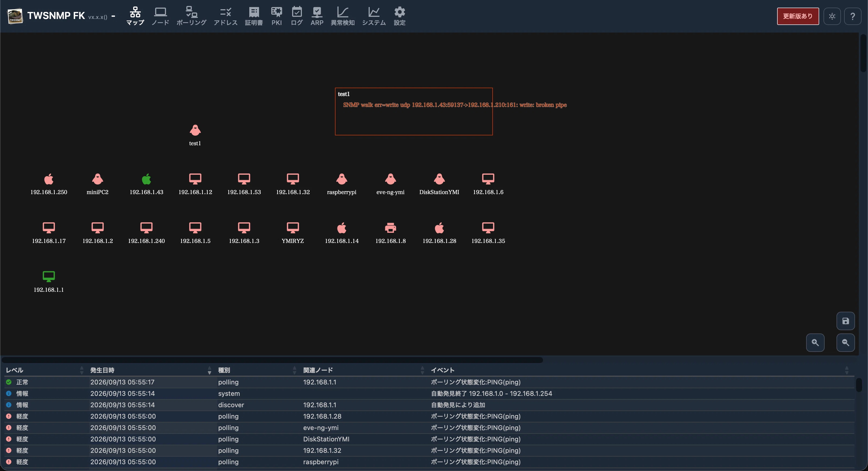Open the ノード (Node) list page

(x=160, y=16)
